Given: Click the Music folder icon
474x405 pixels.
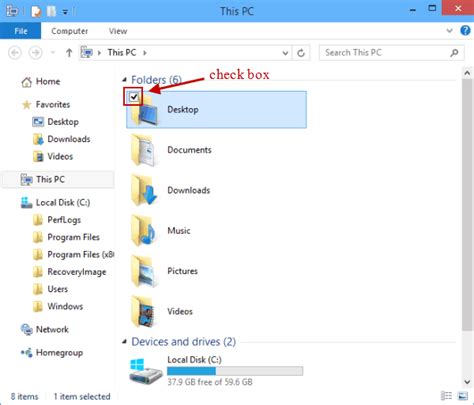Looking at the screenshot, I should [x=144, y=231].
